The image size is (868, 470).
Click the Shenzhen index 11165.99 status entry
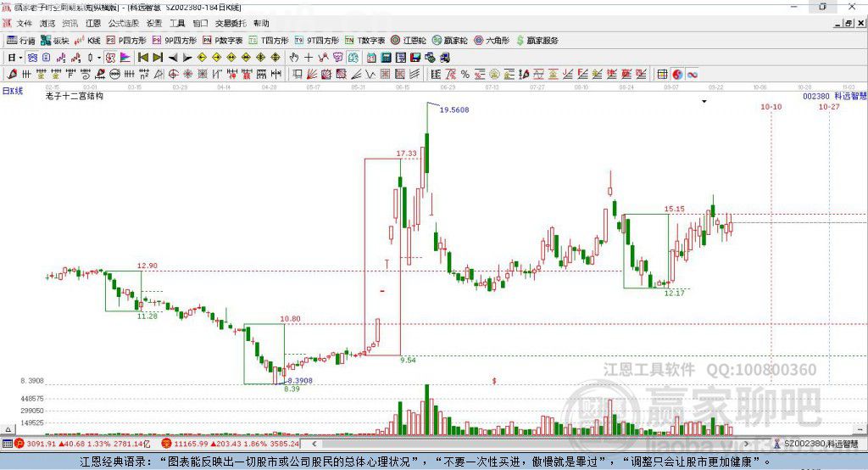pos(231,444)
